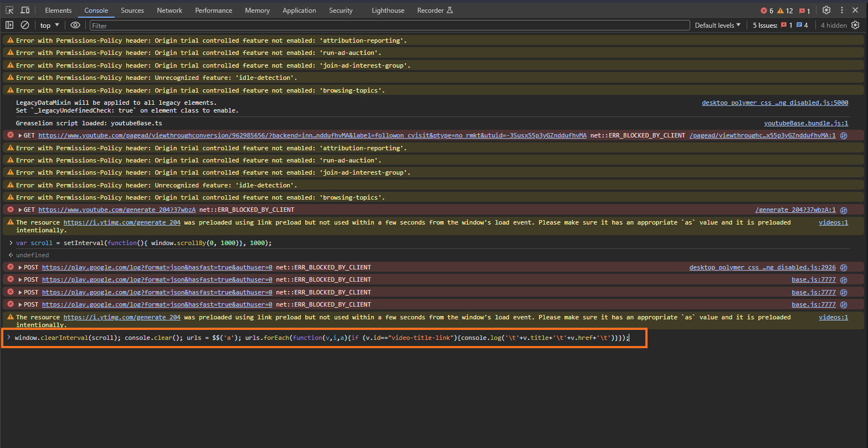Click the red error count badge showing 6
The width and height of the screenshot is (868, 448).
(x=767, y=11)
